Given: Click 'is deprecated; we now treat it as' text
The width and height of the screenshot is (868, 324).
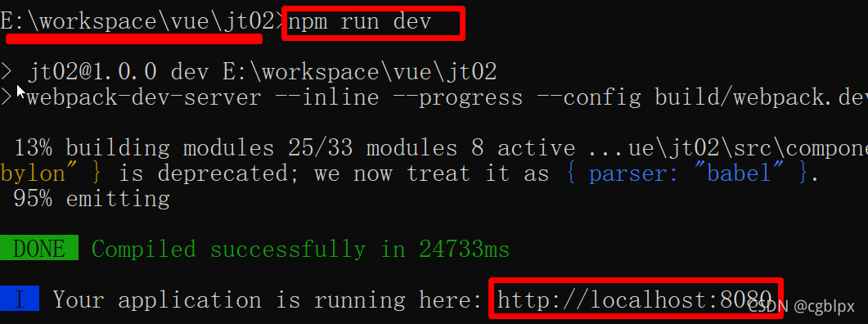Looking at the screenshot, I should coord(334,174).
